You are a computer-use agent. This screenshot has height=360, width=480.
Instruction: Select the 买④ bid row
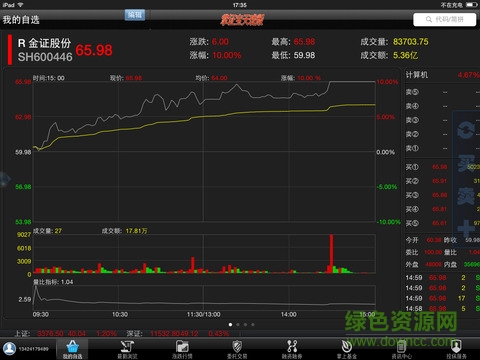coord(443,209)
